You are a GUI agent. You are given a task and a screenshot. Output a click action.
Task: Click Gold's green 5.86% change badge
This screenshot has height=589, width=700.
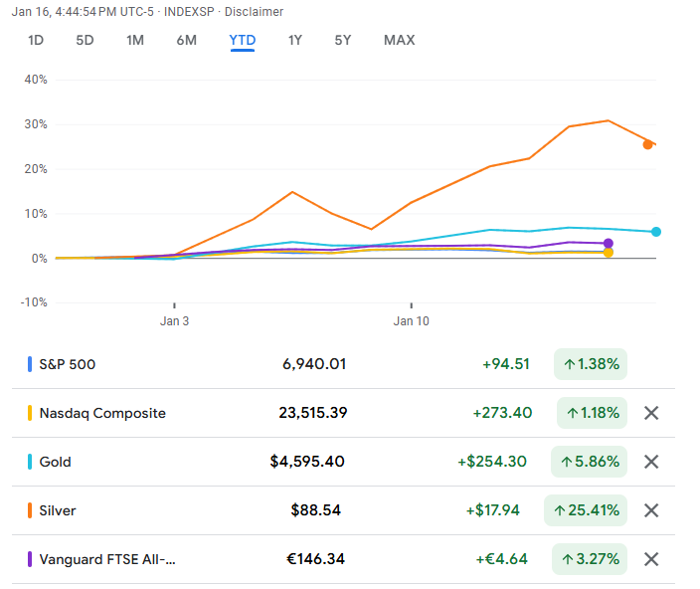pyautogui.click(x=589, y=462)
